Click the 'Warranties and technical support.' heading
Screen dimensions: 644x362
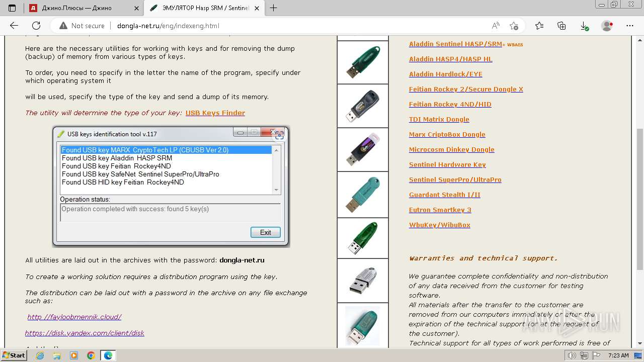click(x=484, y=258)
